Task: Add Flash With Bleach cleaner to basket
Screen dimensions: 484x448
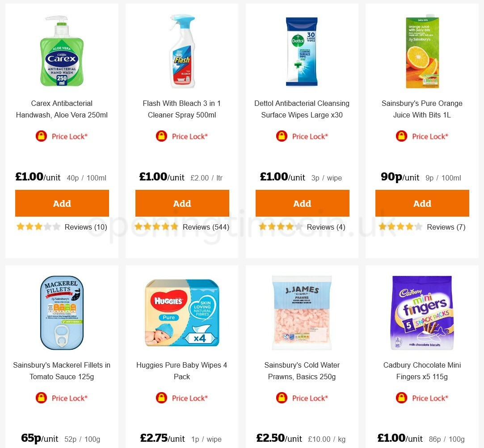Action: [x=182, y=203]
